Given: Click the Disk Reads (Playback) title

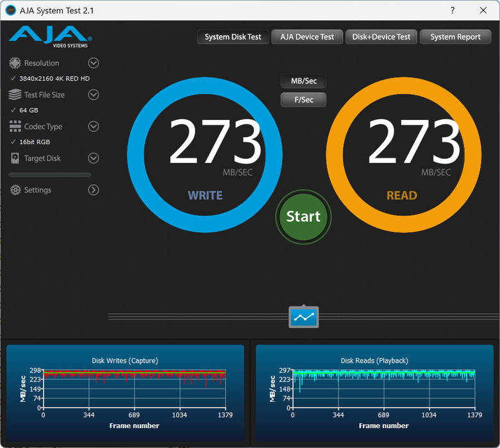Looking at the screenshot, I should (x=374, y=361).
